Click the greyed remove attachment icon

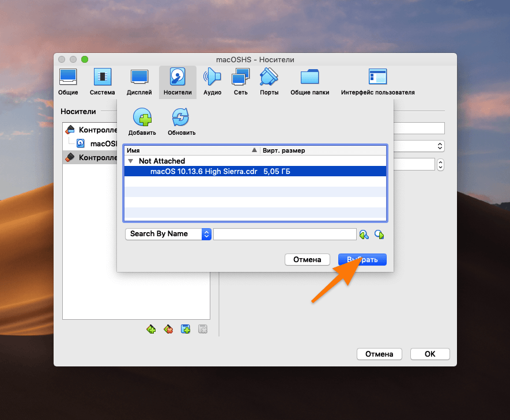point(203,330)
